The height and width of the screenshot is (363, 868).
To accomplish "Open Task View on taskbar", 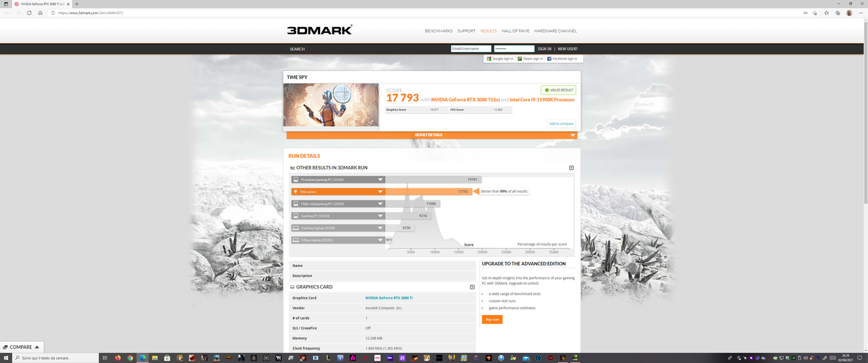I will tap(105, 358).
